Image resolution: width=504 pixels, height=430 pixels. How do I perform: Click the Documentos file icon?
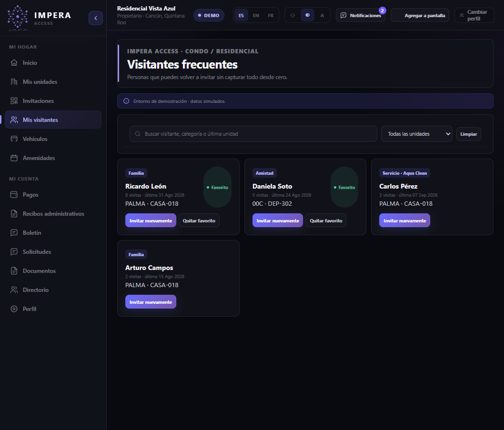tap(14, 270)
